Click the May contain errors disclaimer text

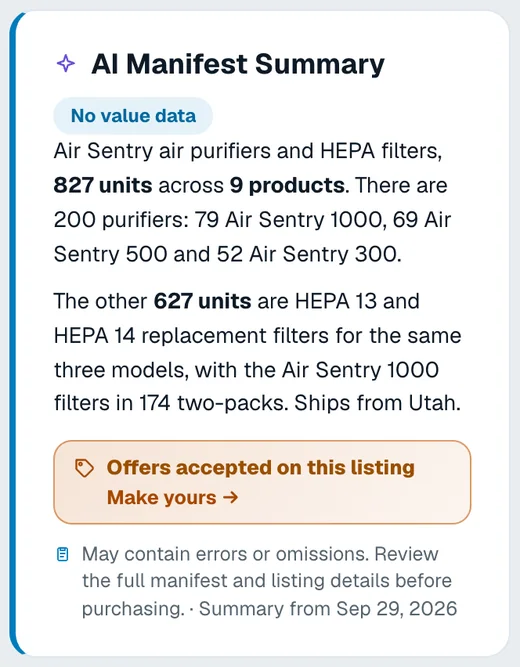(x=267, y=581)
